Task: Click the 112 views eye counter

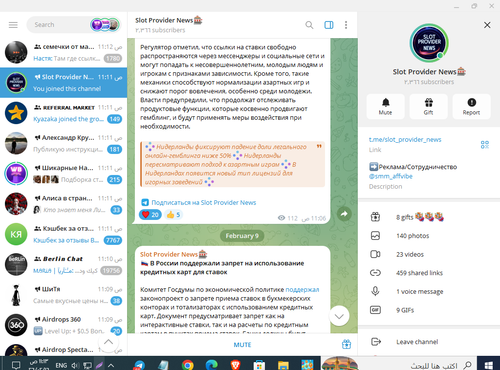Action: point(287,218)
